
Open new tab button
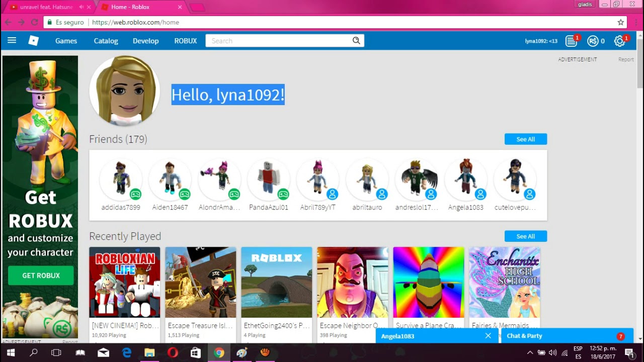(x=197, y=7)
